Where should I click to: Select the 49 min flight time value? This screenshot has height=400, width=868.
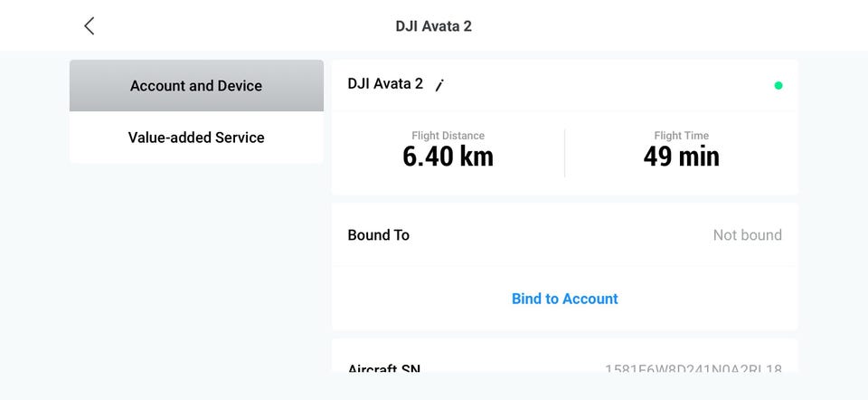click(681, 157)
